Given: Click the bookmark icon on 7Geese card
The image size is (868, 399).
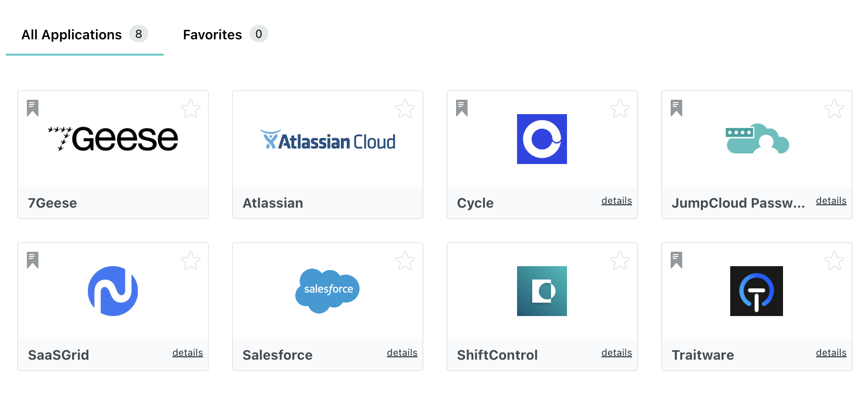Looking at the screenshot, I should [x=33, y=108].
